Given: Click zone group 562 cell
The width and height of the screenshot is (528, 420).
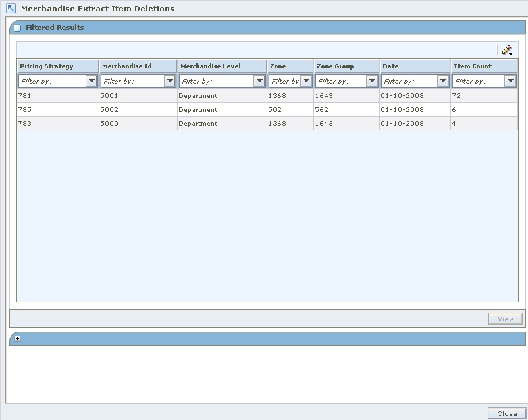Looking at the screenshot, I should (346, 109).
